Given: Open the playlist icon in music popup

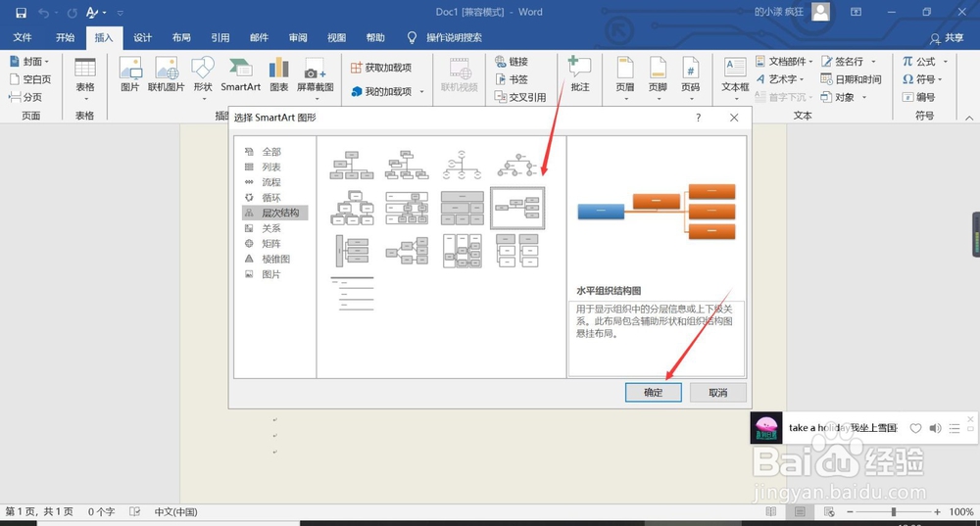Looking at the screenshot, I should (x=954, y=428).
